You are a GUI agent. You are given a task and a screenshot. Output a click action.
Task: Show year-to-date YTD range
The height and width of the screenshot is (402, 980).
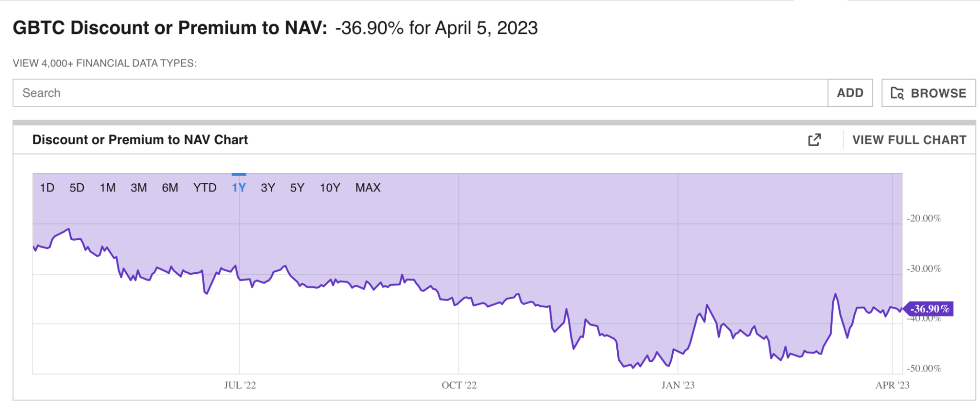pyautogui.click(x=205, y=188)
